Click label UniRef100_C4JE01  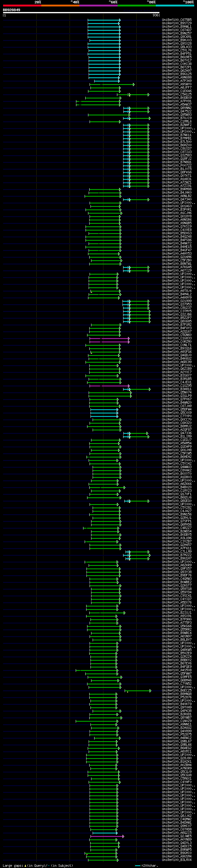tap(177, 382)
